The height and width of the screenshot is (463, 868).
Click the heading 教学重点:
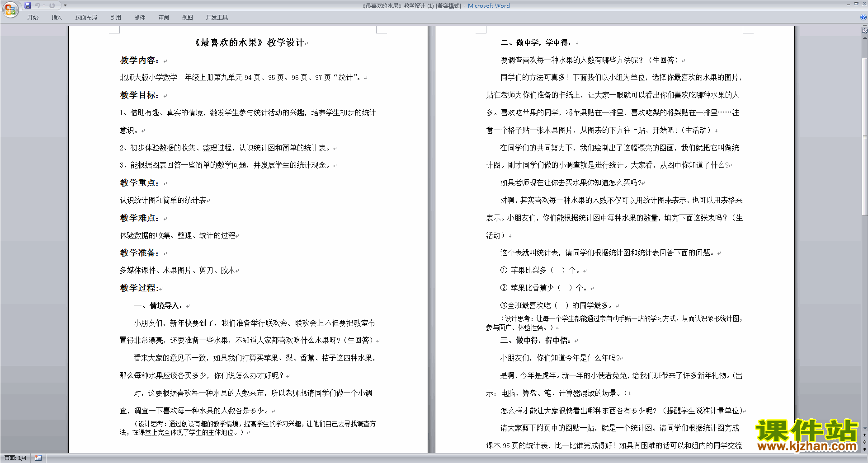tap(139, 183)
